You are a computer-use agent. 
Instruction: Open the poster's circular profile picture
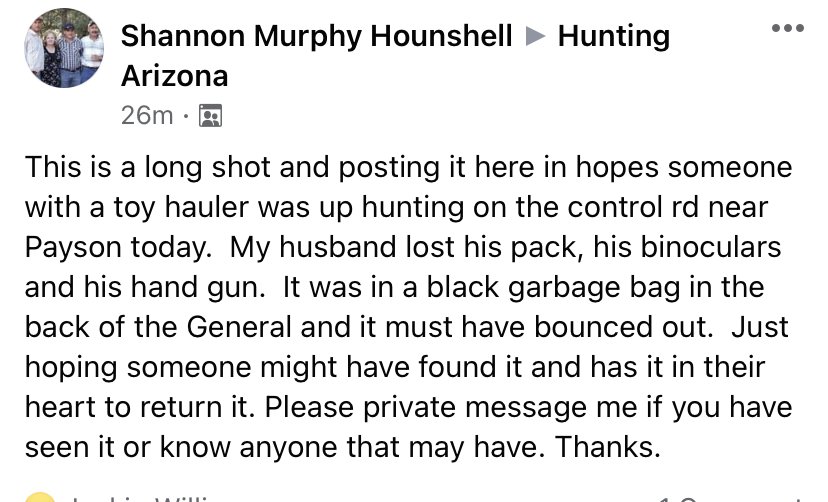pyautogui.click(x=64, y=48)
